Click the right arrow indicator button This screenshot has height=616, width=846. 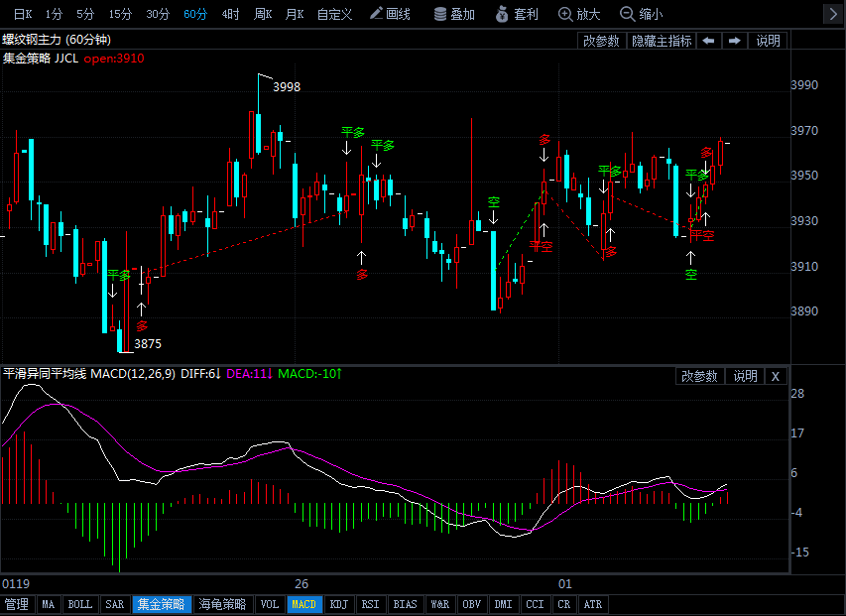coord(734,41)
